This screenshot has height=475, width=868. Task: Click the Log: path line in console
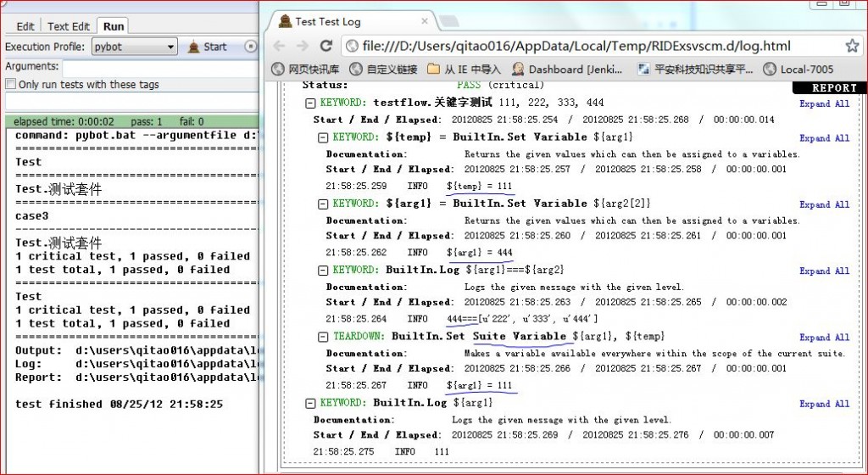point(136,364)
